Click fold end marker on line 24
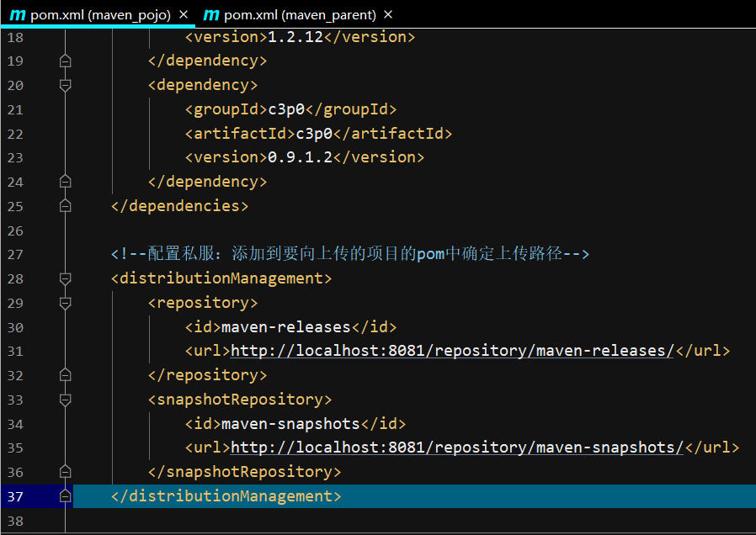The width and height of the screenshot is (756, 535). pyautogui.click(x=65, y=182)
